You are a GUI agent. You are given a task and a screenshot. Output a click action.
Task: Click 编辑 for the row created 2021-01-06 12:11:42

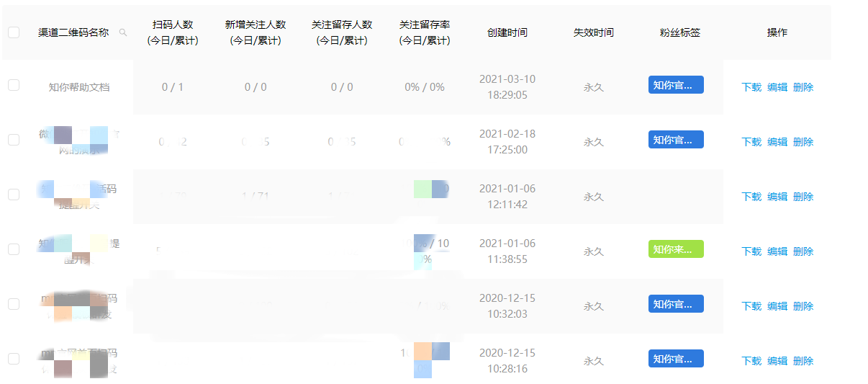point(777,197)
